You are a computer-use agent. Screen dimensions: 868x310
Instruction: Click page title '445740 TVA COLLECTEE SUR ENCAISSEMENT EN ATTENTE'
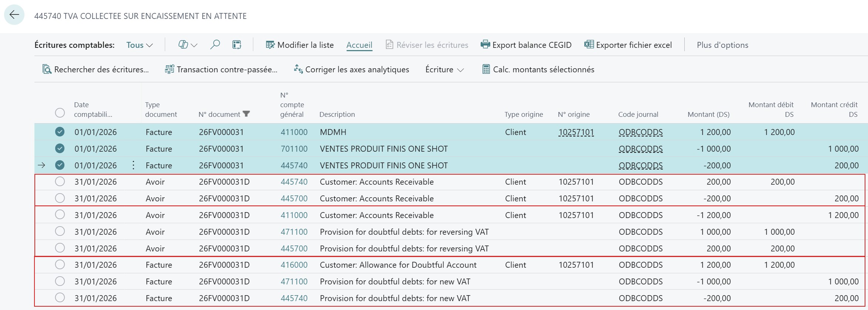pos(140,16)
